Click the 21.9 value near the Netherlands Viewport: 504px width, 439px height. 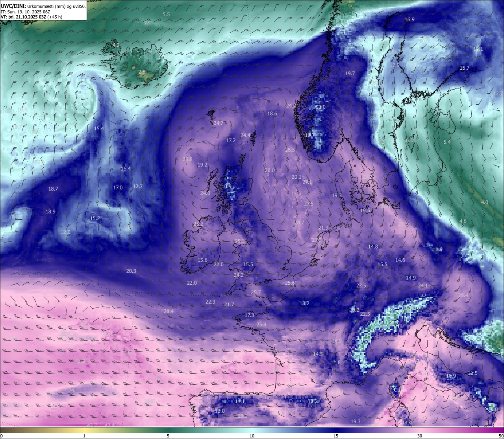(323, 228)
